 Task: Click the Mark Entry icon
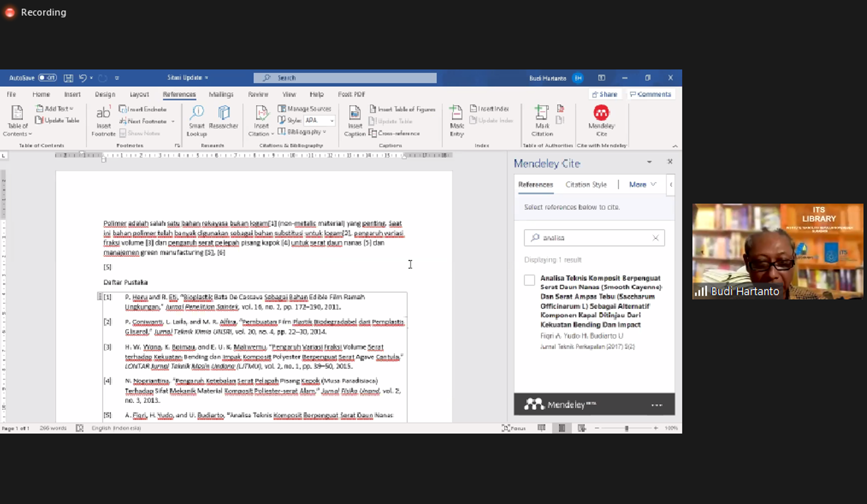click(456, 113)
